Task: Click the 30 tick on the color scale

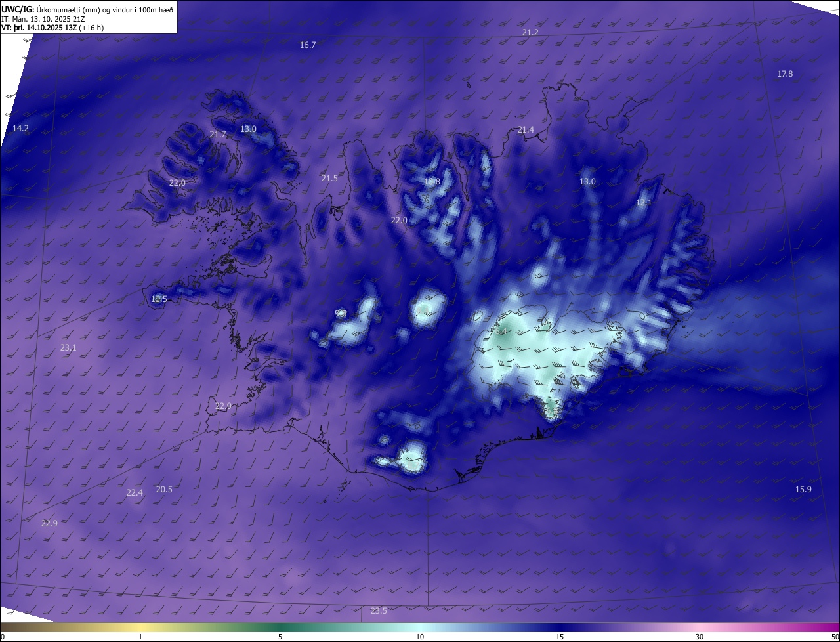Action: (x=700, y=637)
